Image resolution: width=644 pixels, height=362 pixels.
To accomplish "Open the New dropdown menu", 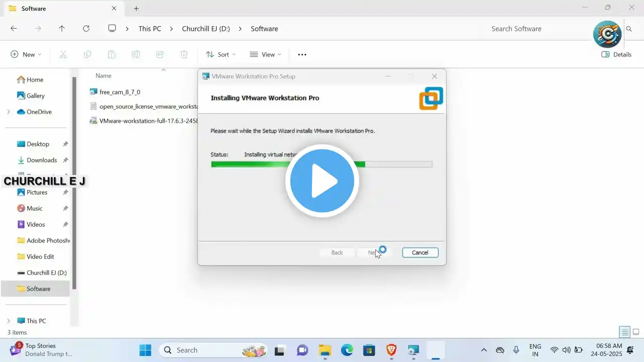I will 26,54.
